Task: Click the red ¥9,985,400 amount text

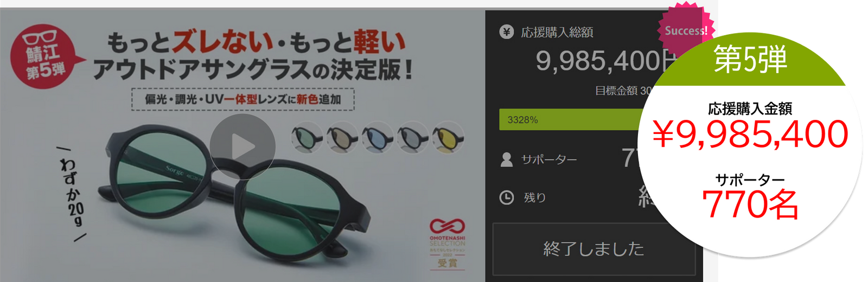Action: (750, 134)
